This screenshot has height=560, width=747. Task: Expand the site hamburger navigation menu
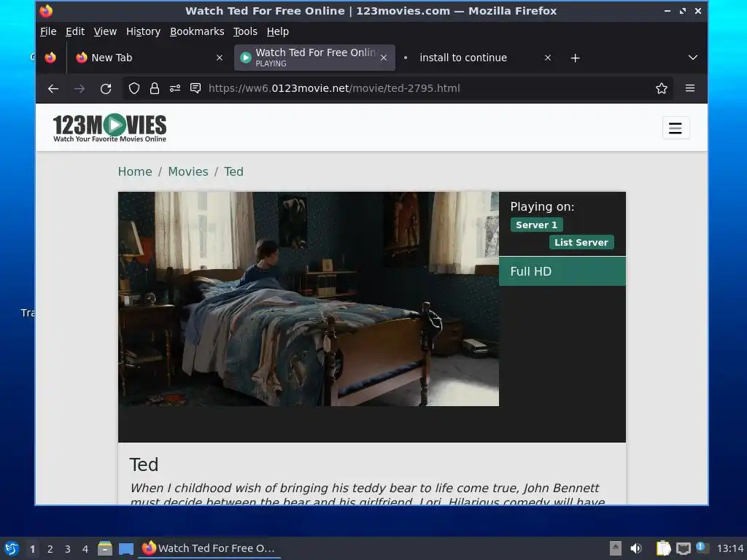(676, 128)
